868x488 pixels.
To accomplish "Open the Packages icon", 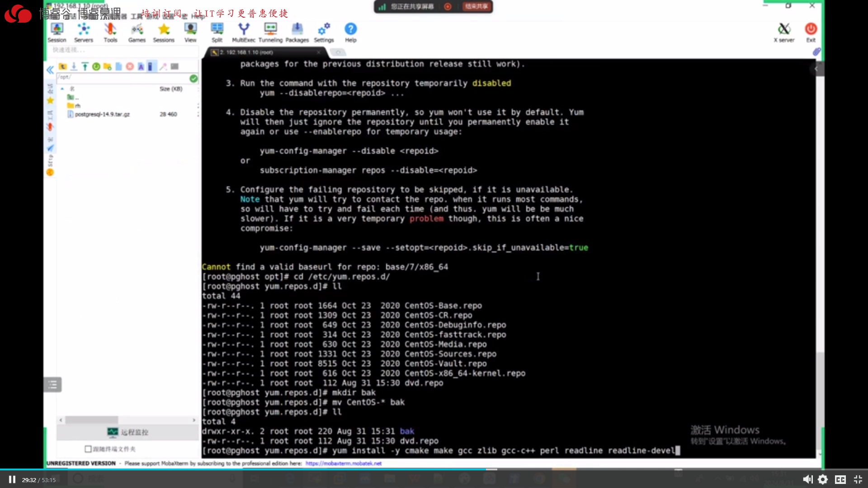I will tap(297, 33).
